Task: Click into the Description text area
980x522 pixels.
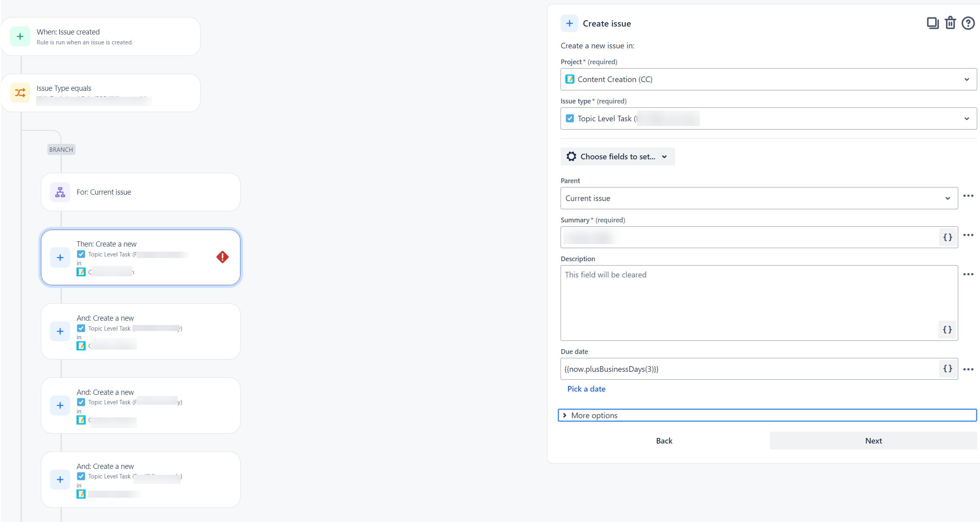Action: pos(759,303)
